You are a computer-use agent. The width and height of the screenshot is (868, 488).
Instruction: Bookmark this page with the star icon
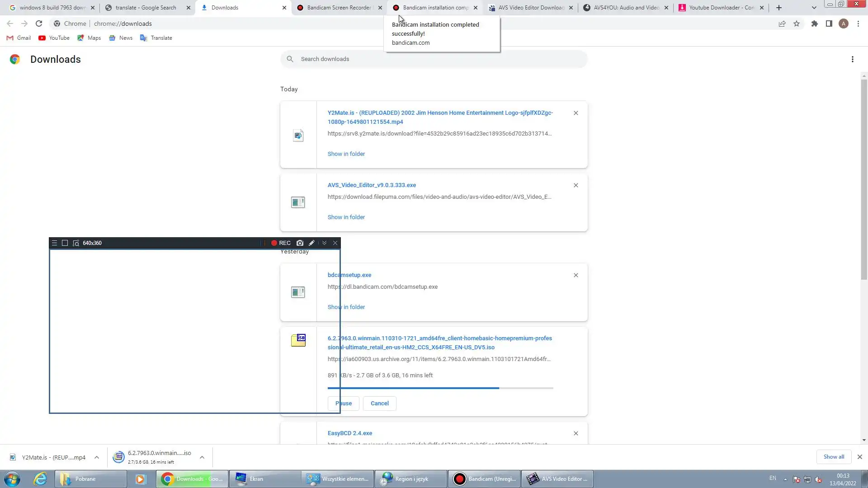click(x=797, y=23)
